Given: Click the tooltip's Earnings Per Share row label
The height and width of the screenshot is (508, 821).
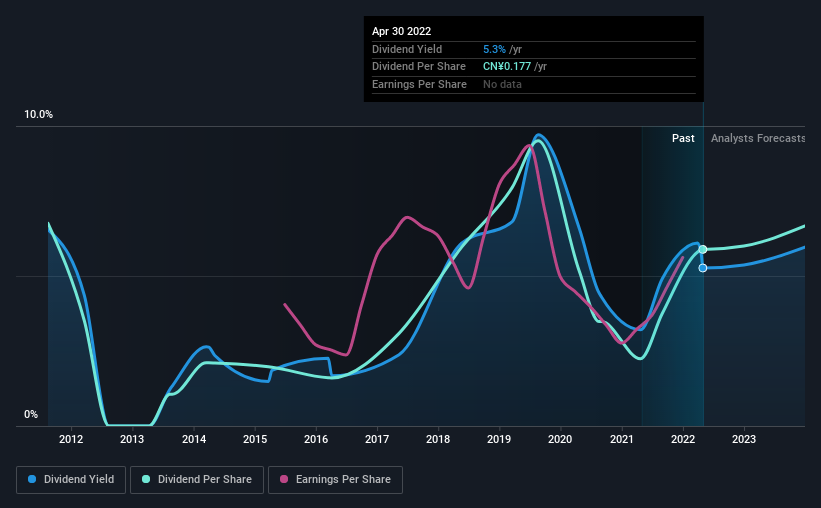Looking at the screenshot, I should pyautogui.click(x=419, y=84).
